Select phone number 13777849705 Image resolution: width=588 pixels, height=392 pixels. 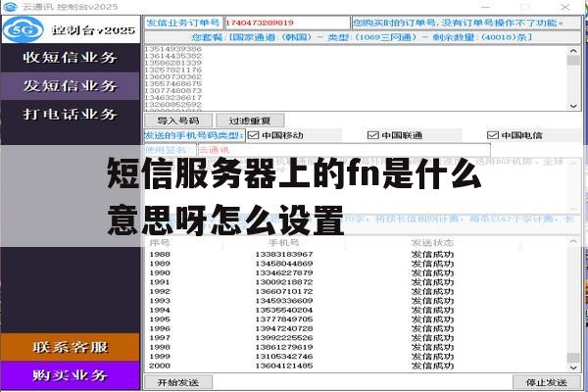pyautogui.click(x=284, y=319)
